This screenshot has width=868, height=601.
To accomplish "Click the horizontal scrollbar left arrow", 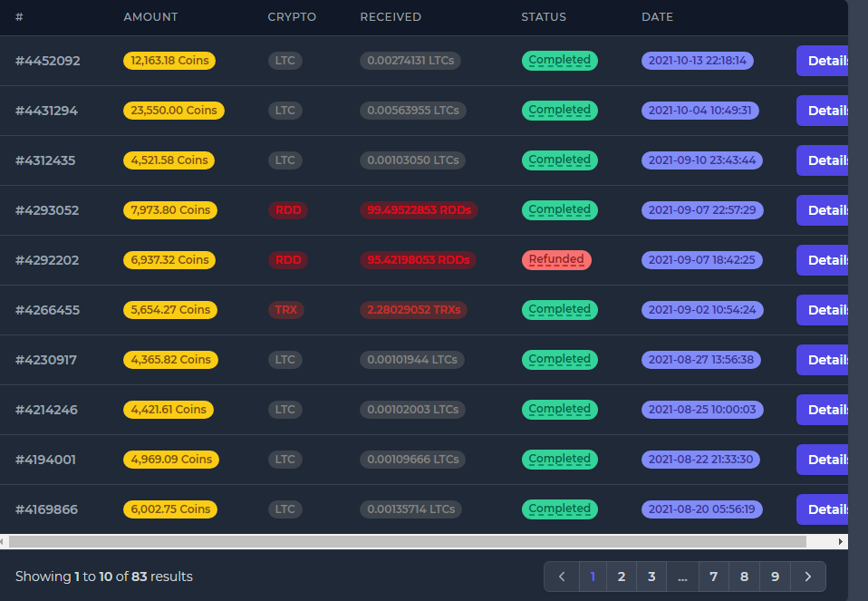I will pos(3,541).
